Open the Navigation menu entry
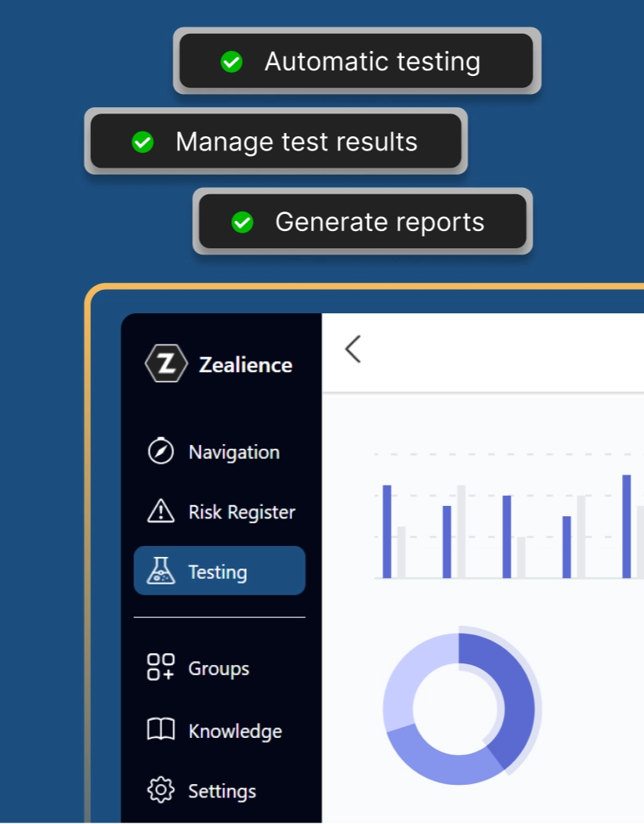644x824 pixels. [x=233, y=452]
